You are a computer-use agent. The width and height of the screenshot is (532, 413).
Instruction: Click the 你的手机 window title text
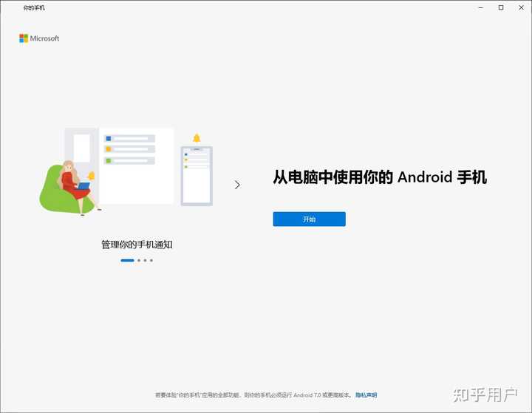(34, 7)
